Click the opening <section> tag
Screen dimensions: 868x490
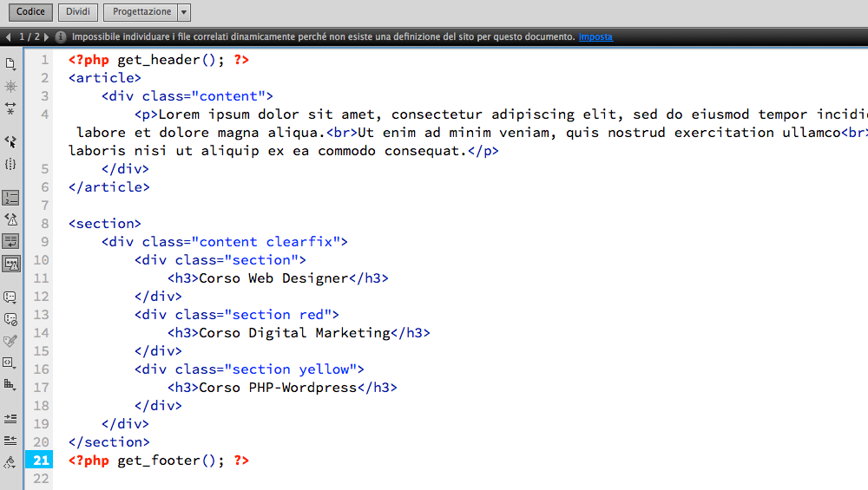(x=105, y=224)
